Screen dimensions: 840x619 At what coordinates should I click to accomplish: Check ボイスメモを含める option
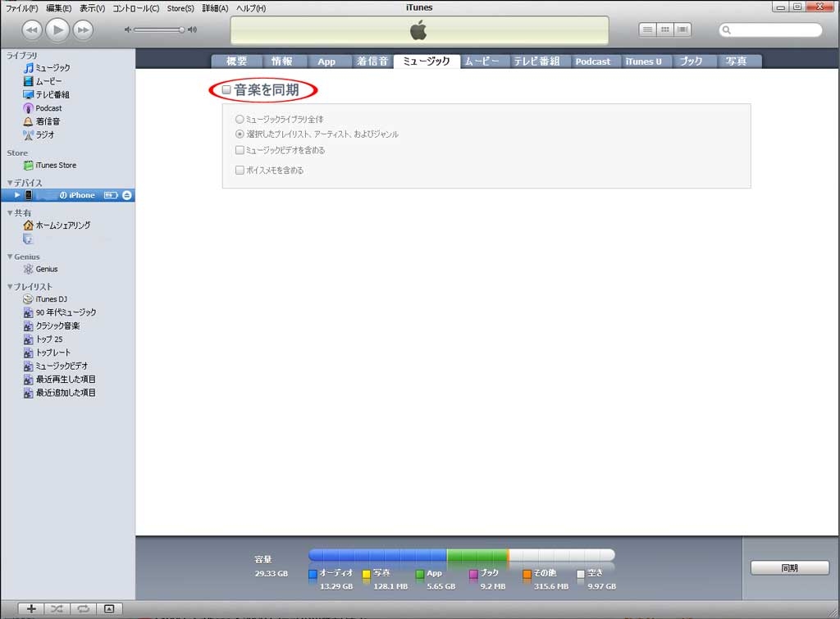[240, 170]
